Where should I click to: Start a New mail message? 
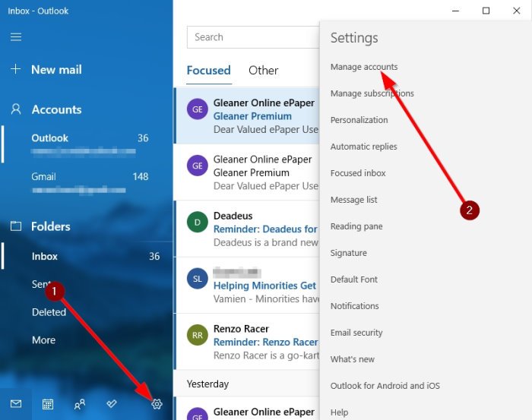tap(56, 69)
